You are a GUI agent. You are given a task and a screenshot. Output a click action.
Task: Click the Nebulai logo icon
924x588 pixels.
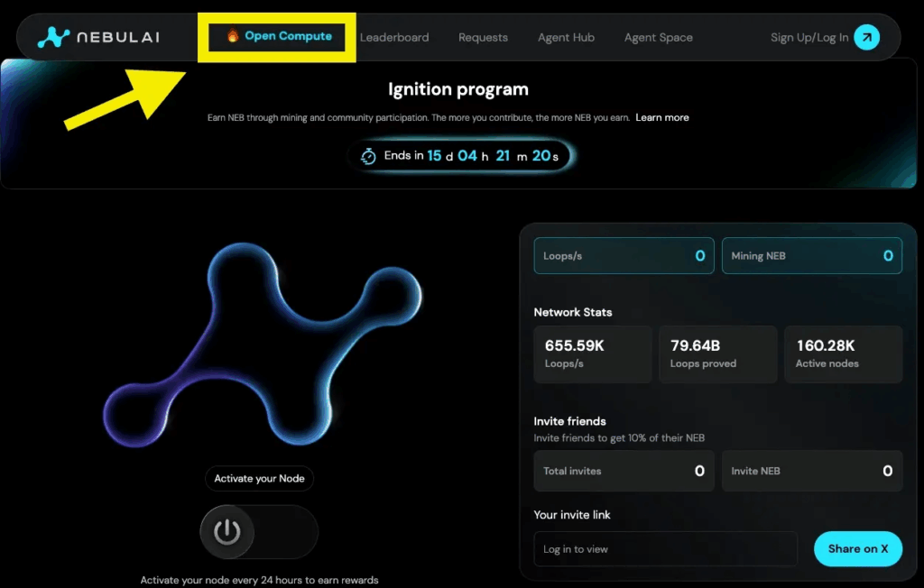click(53, 37)
